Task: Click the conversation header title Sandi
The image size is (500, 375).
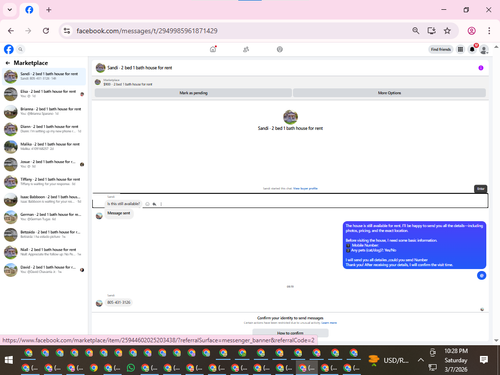Action: coord(139,68)
